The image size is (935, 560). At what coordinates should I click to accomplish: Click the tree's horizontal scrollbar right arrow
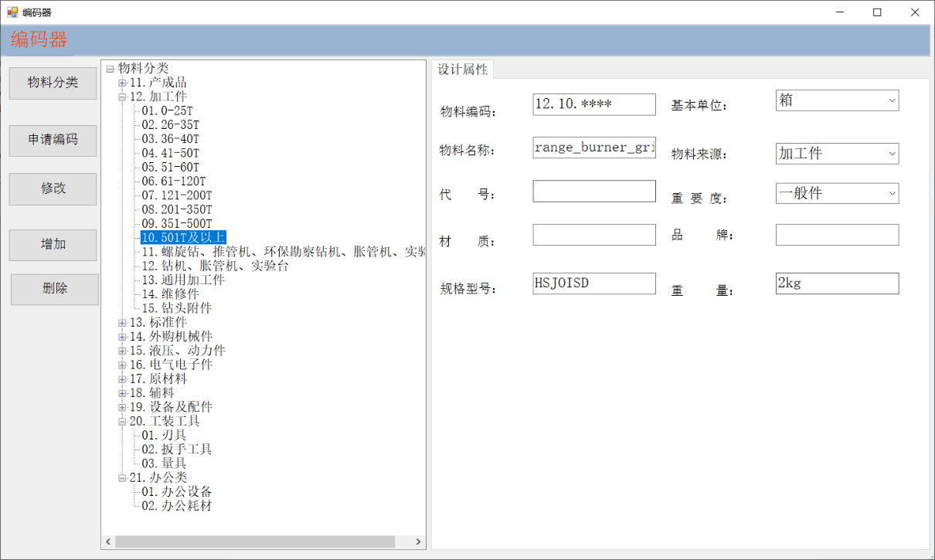click(x=418, y=542)
